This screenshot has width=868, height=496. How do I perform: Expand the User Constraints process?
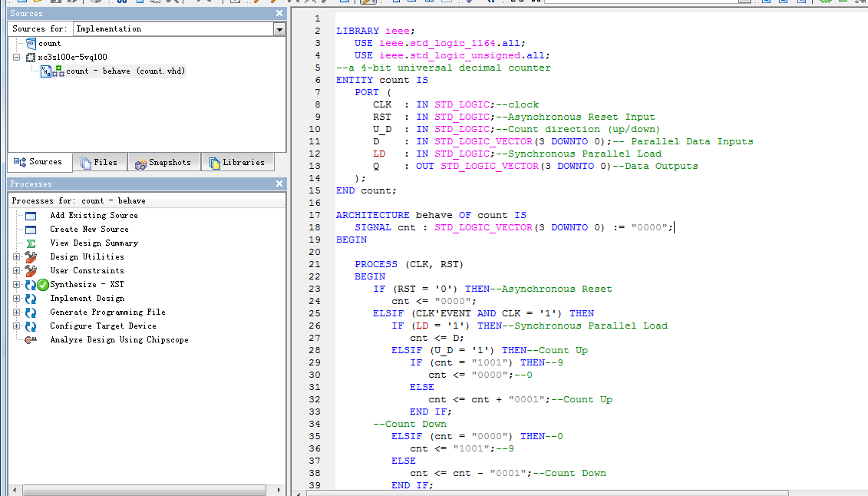[x=17, y=271]
